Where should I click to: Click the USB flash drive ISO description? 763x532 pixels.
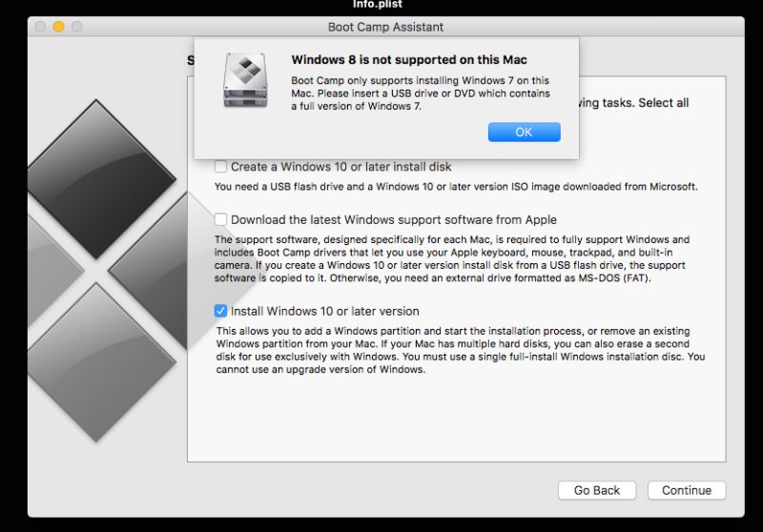[x=456, y=187]
